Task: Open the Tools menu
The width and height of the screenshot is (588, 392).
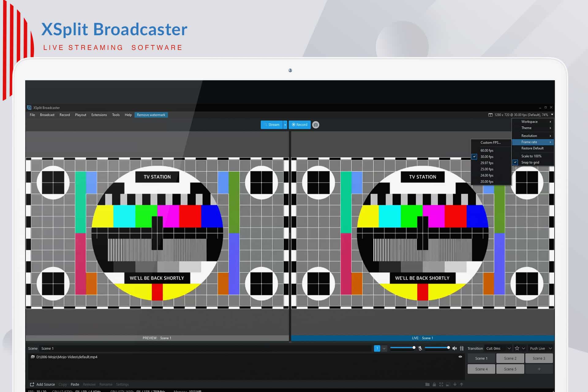Action: (116, 115)
